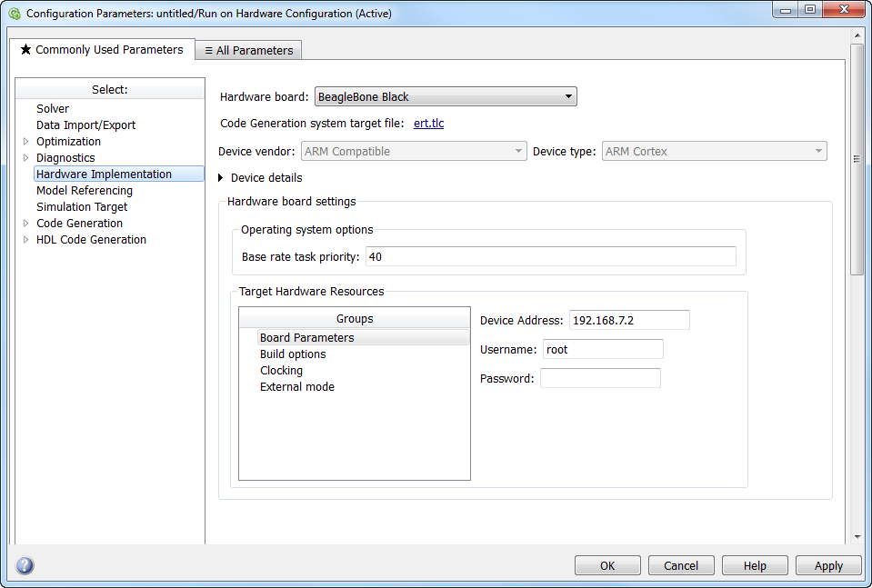Choose External mode in Groups list

pos(297,387)
